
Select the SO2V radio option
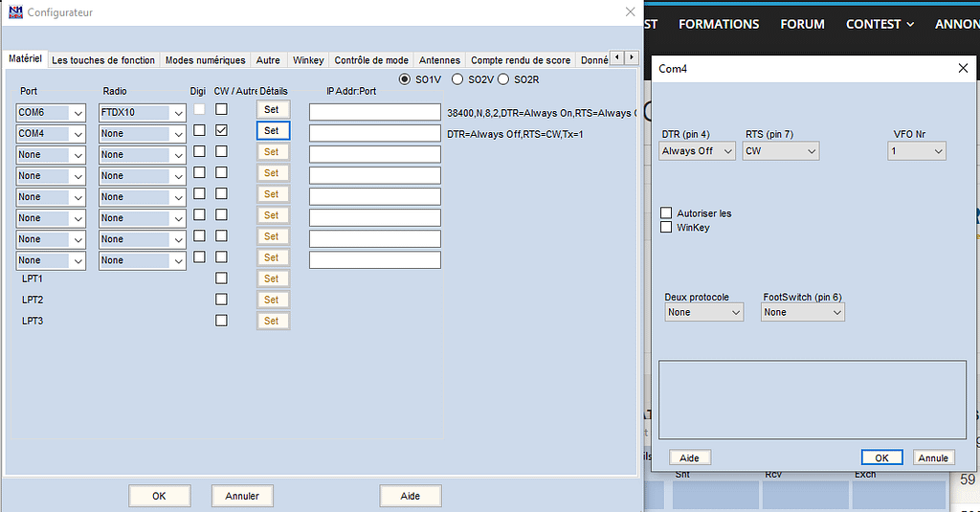tap(457, 79)
